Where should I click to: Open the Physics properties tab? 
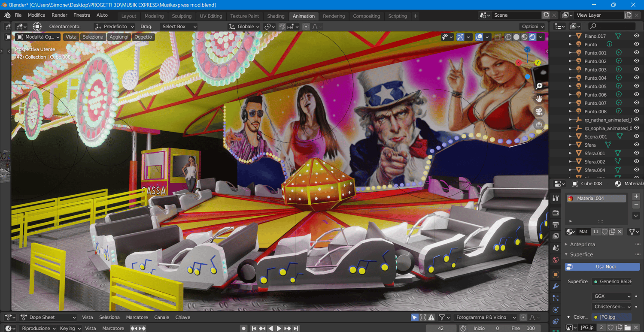pyautogui.click(x=556, y=310)
